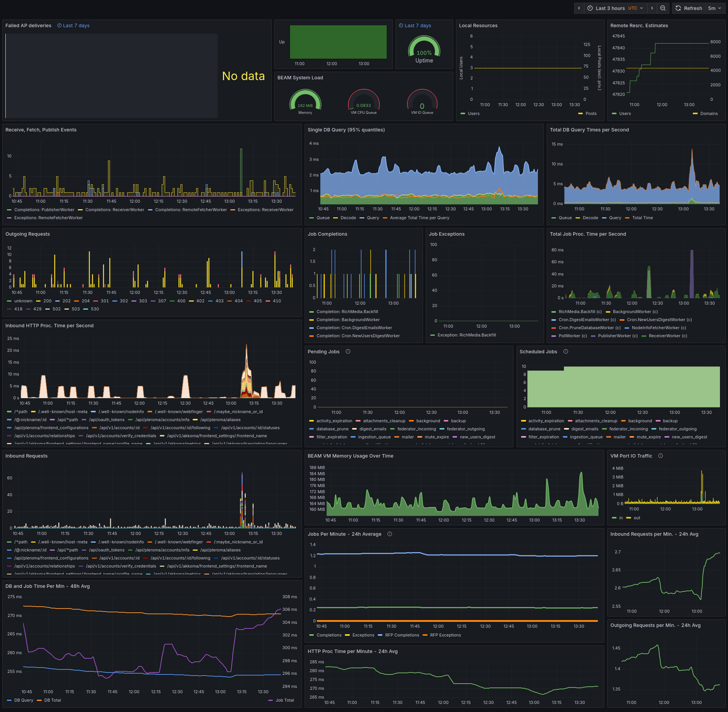This screenshot has width=728, height=712.
Task: Click the info icon beside Pending Jobs
Action: click(x=348, y=351)
